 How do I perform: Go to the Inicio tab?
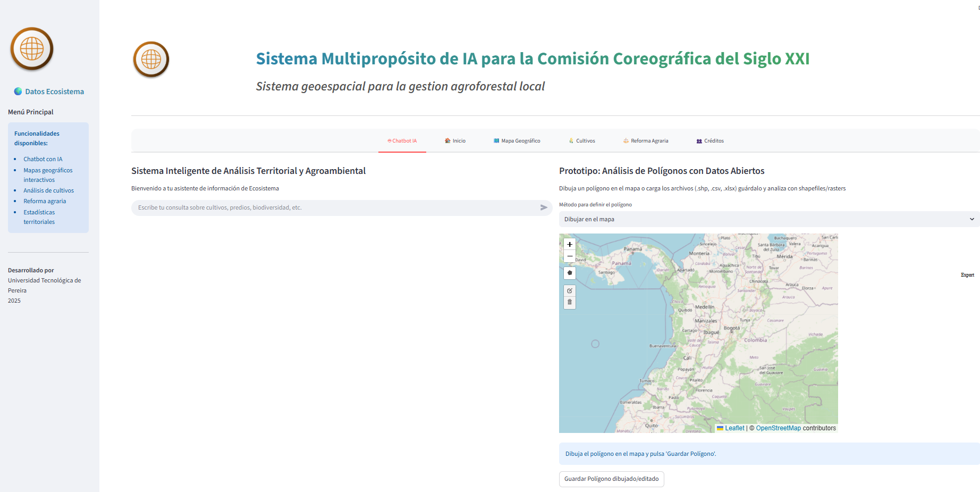tap(455, 140)
